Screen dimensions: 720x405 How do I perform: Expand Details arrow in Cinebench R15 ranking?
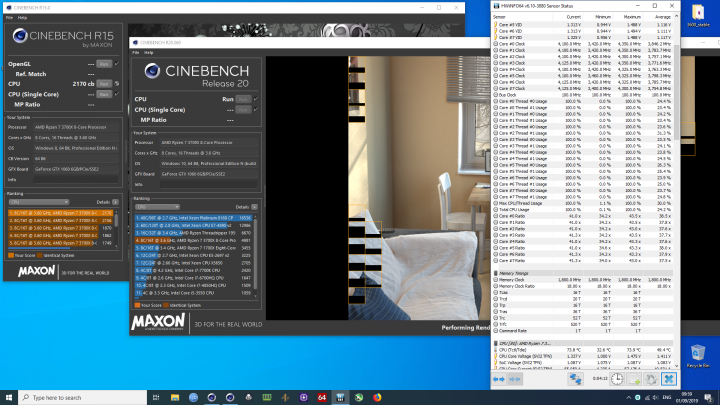point(115,202)
